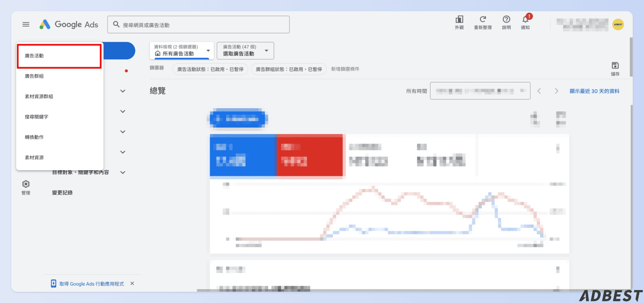
Task: Click the 廣告活動狀態：已啟用、已暫停 filter chip
Action: [x=210, y=69]
